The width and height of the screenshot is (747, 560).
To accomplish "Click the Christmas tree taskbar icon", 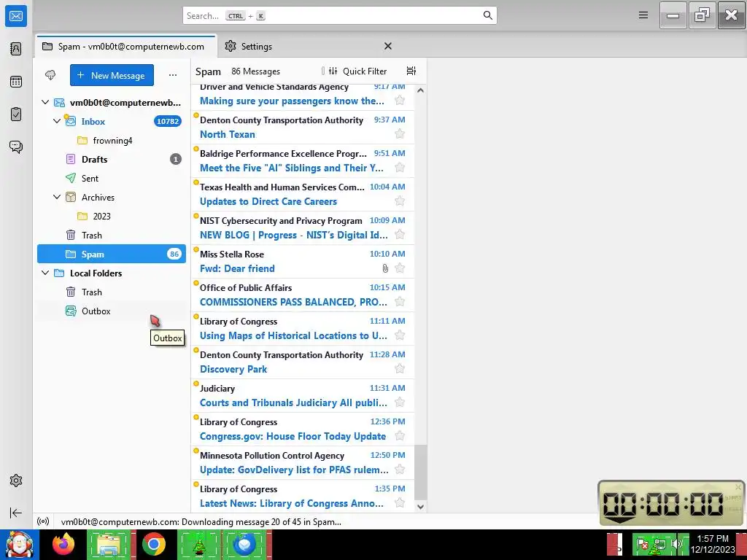I will [198, 544].
